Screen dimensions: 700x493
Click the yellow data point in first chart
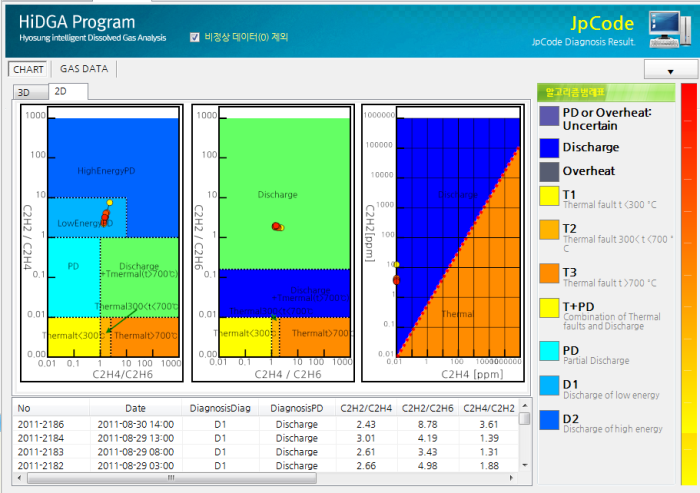pyautogui.click(x=109, y=203)
